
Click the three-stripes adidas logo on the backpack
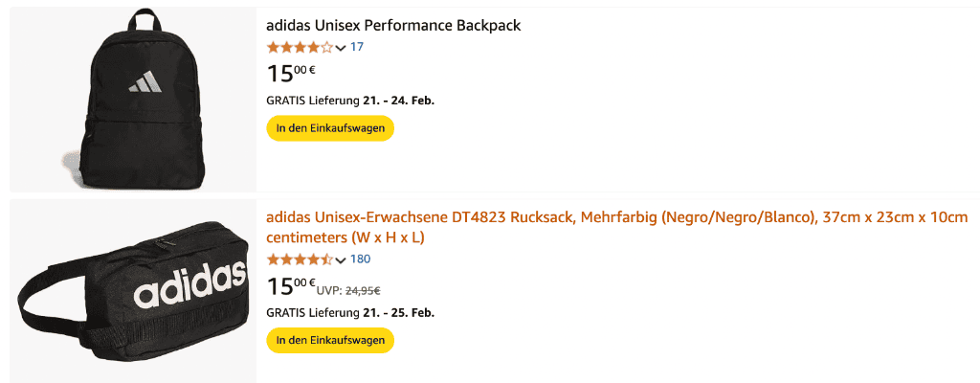(145, 82)
